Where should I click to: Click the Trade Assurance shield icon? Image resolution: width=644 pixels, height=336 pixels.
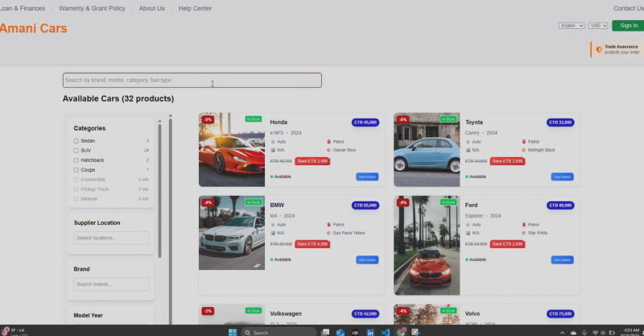click(599, 50)
